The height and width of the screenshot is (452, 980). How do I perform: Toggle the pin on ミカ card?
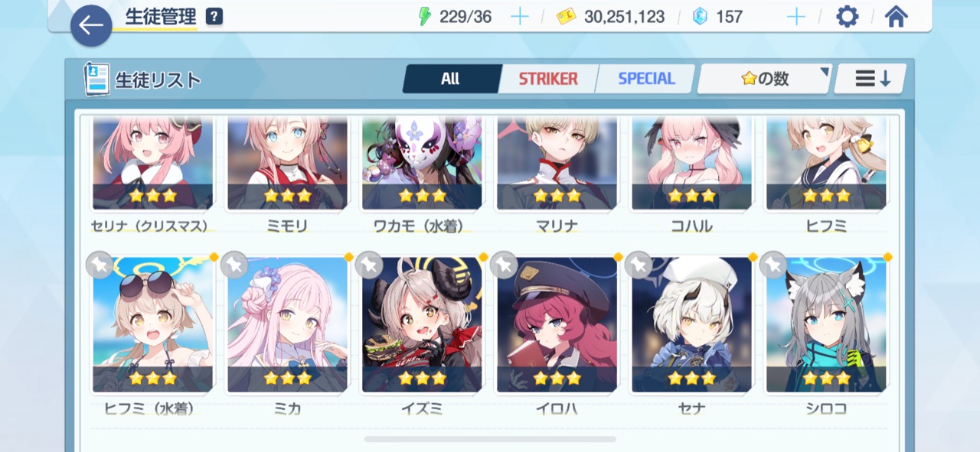[234, 265]
